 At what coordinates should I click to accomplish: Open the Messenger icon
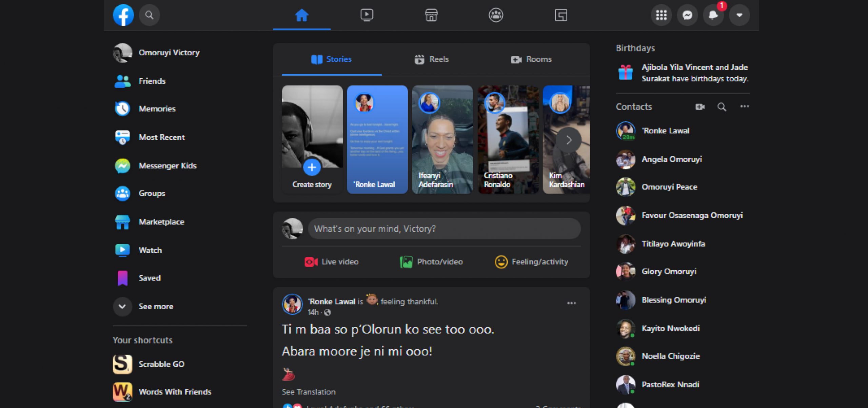(x=687, y=15)
